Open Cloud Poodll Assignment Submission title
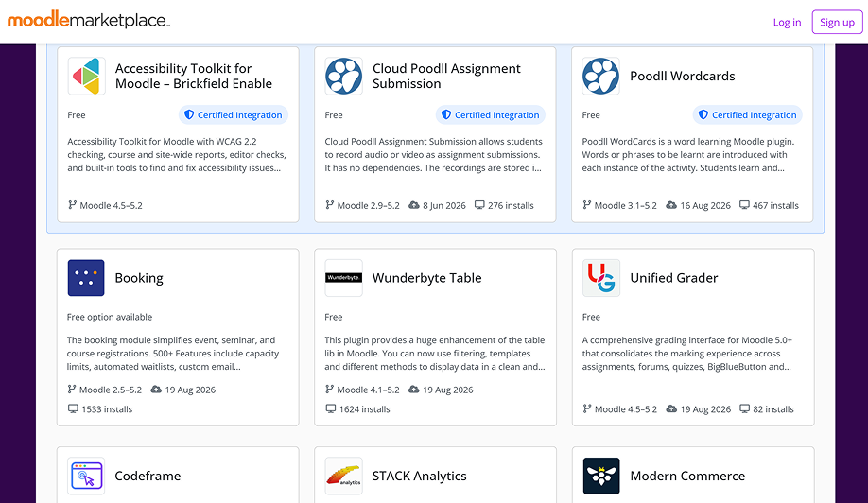The image size is (868, 503). 446,76
